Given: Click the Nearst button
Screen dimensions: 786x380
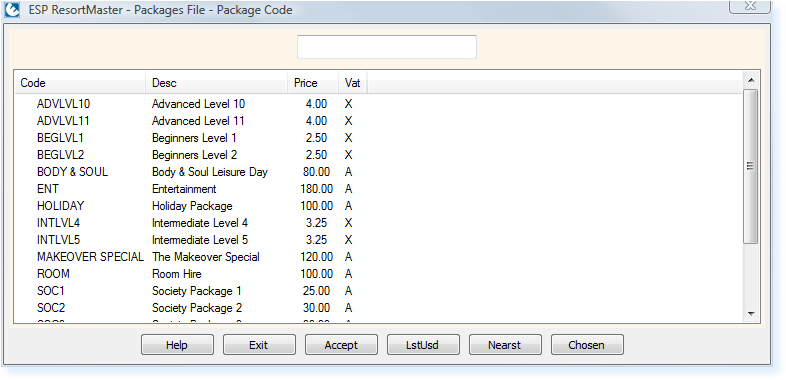Looking at the screenshot, I should pyautogui.click(x=505, y=345).
